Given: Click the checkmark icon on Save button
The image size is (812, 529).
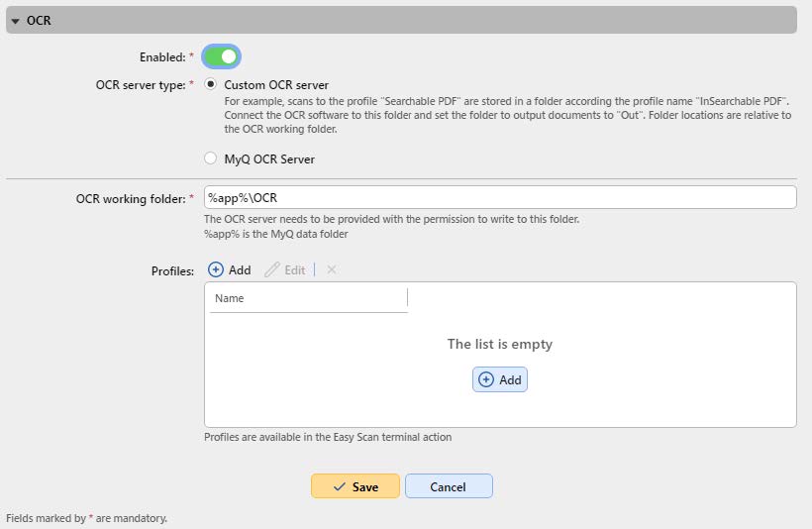Looking at the screenshot, I should (x=339, y=486).
